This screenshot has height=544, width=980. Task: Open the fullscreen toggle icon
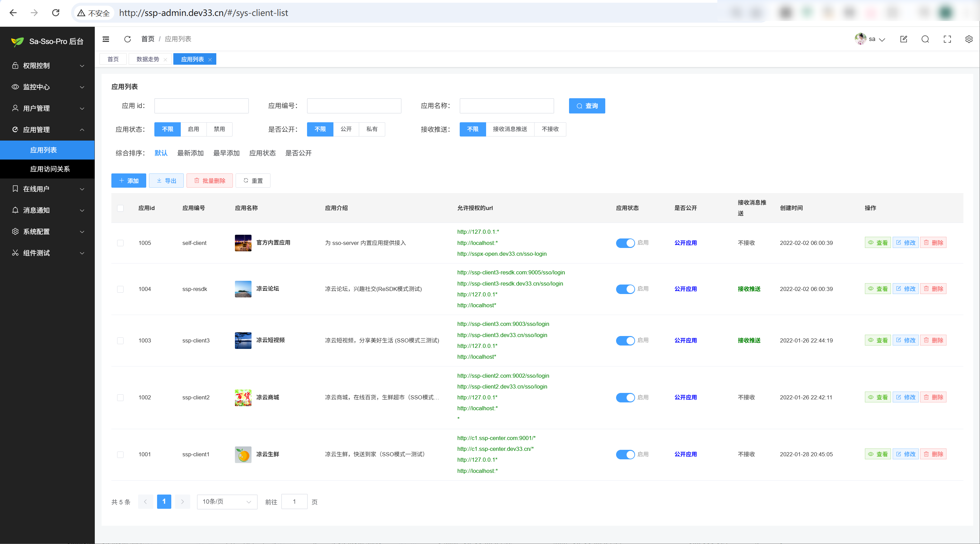pos(947,39)
